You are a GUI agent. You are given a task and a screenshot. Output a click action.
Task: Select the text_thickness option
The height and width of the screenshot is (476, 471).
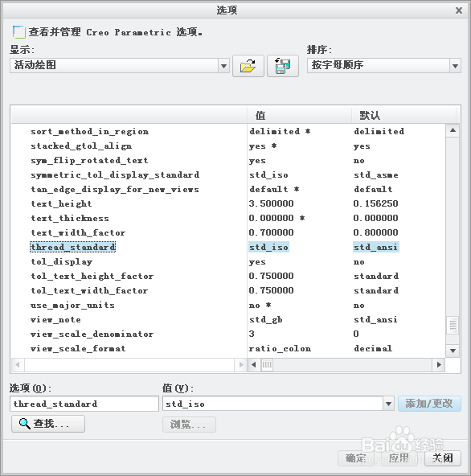(x=70, y=218)
